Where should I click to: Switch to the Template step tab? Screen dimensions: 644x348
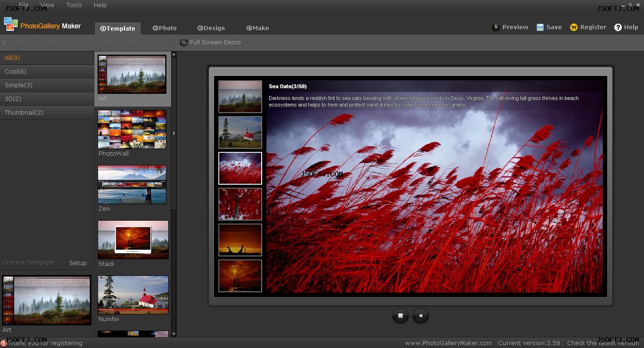click(118, 28)
